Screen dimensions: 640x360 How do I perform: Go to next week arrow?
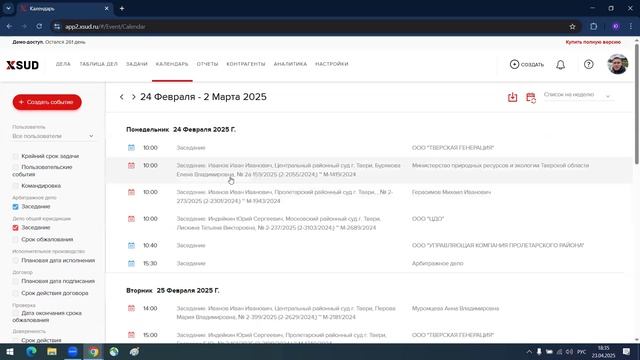(133, 97)
